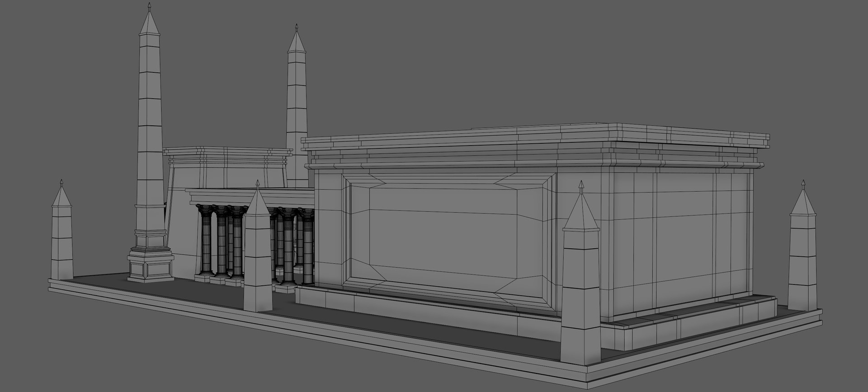Select the stepped roof cornice of main hall

pos(535,146)
